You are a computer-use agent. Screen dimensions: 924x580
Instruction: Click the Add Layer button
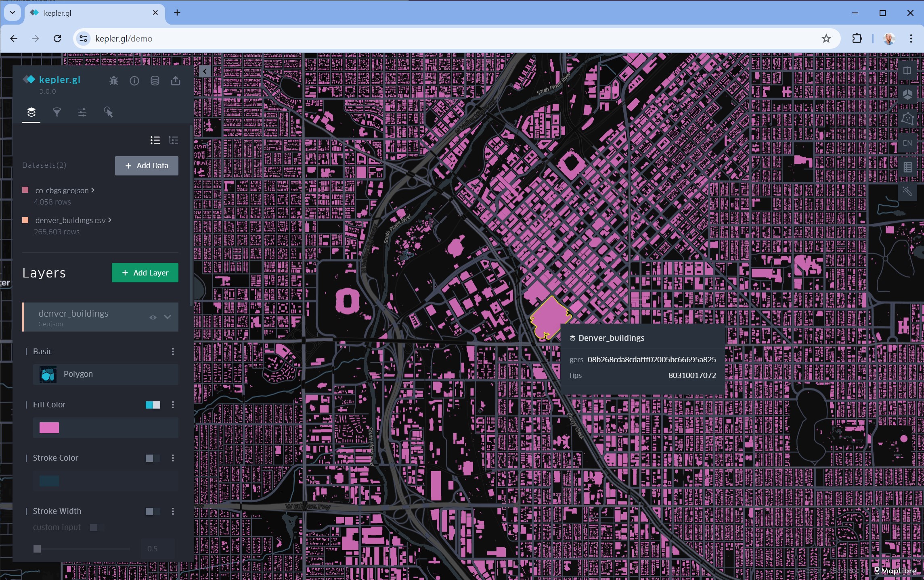click(x=145, y=273)
